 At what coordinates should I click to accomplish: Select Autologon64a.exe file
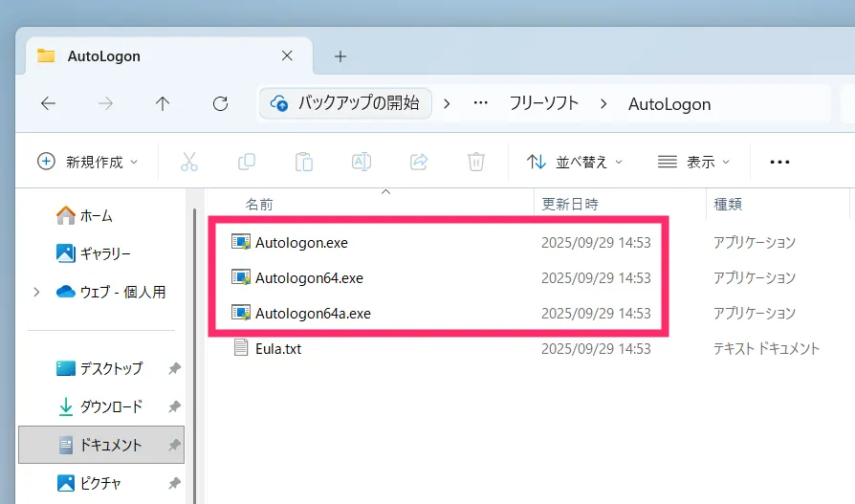313,313
